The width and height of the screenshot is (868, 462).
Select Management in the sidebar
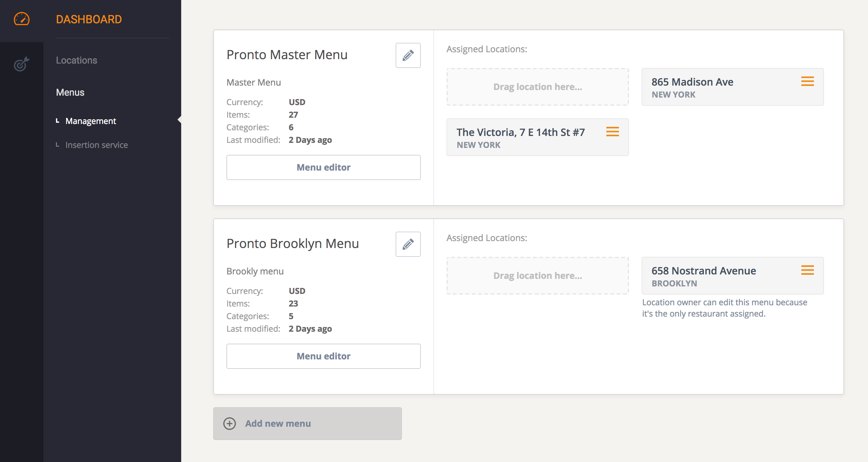coord(90,121)
